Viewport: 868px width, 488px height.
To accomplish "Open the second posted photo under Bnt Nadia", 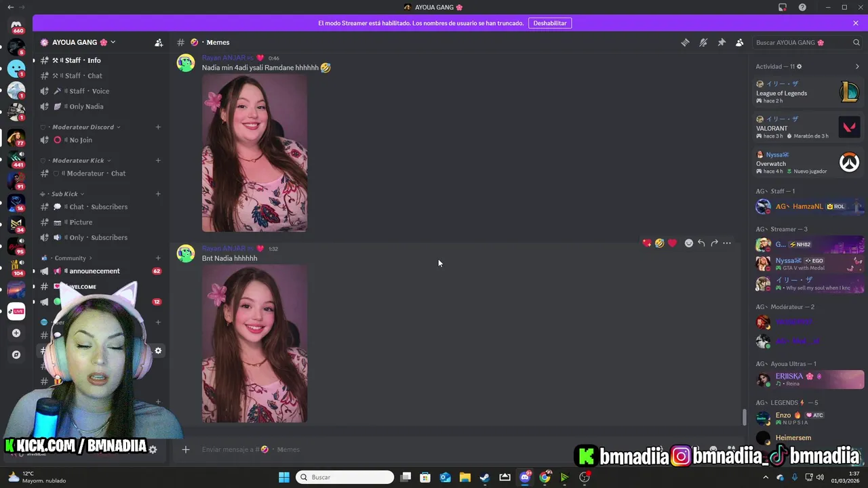I will pos(254,344).
